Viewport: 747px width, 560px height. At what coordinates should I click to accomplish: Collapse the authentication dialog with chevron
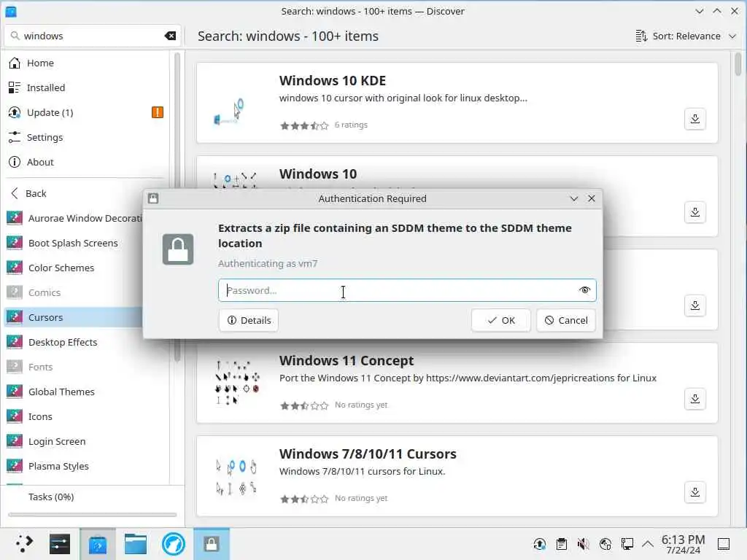click(x=573, y=198)
